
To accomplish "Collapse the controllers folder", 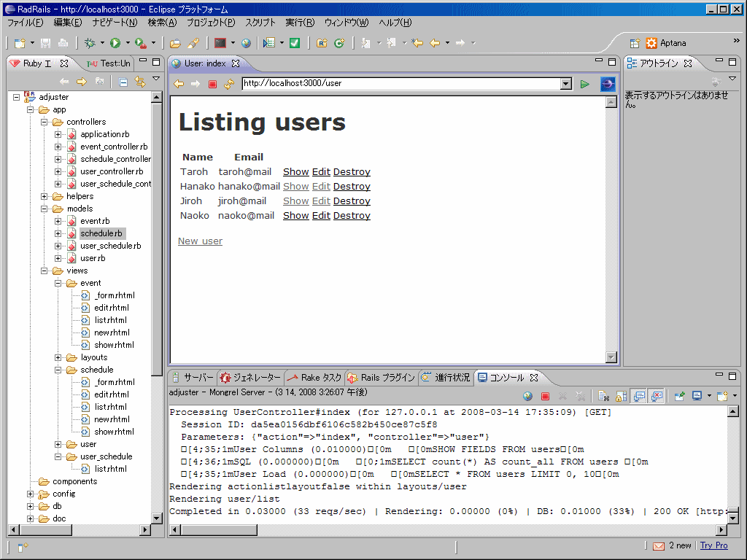I will [44, 122].
